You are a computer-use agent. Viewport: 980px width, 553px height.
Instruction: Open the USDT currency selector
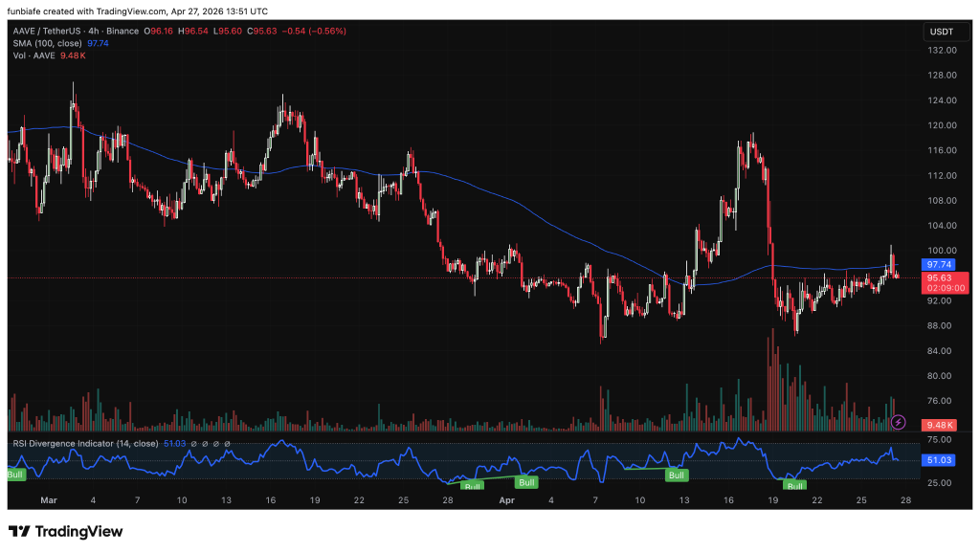point(942,32)
